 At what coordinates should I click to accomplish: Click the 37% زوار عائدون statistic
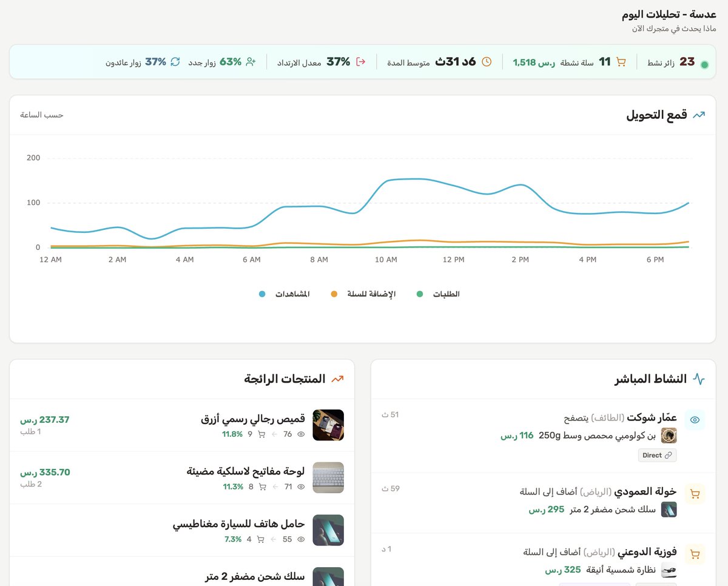point(136,62)
